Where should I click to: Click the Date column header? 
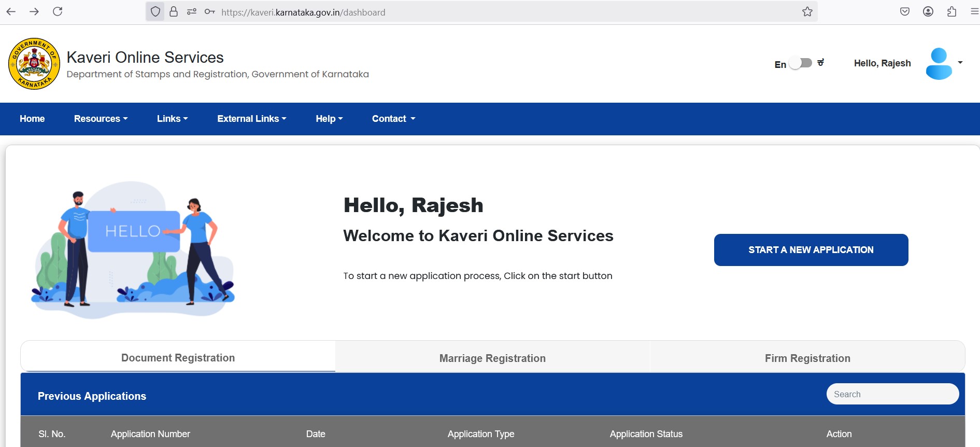click(316, 434)
